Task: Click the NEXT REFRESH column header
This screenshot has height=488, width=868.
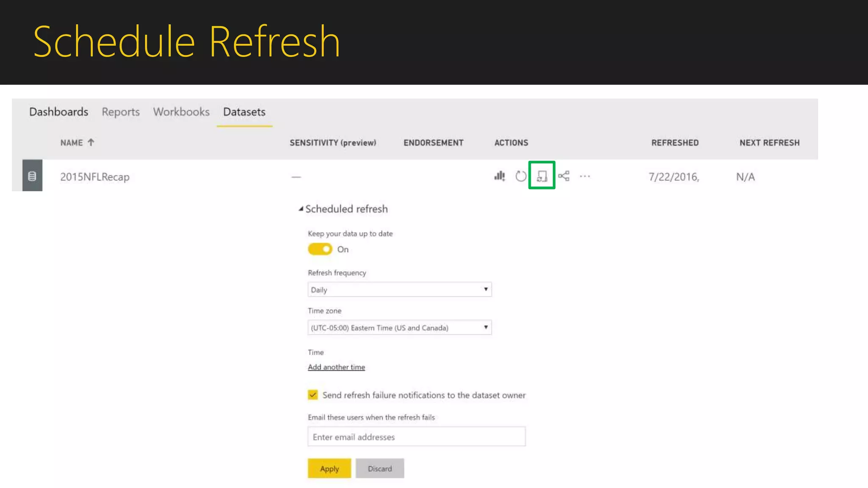Action: (x=770, y=143)
